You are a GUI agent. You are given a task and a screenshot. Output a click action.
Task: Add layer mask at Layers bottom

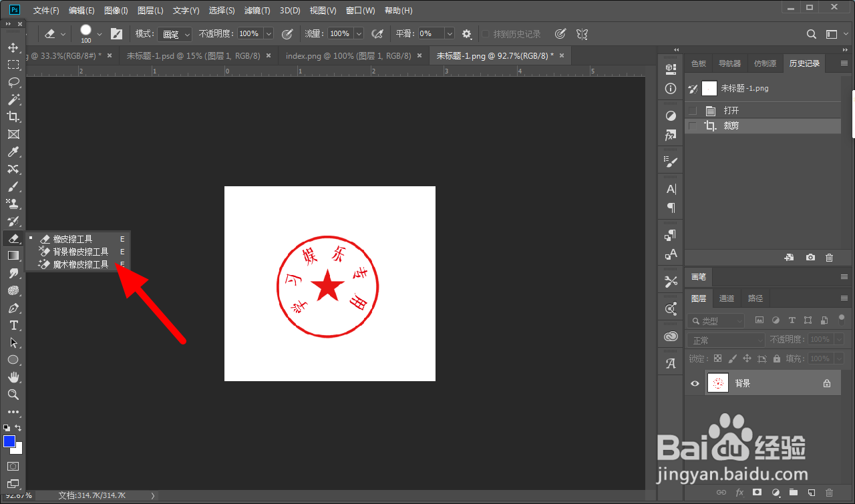pyautogui.click(x=757, y=493)
